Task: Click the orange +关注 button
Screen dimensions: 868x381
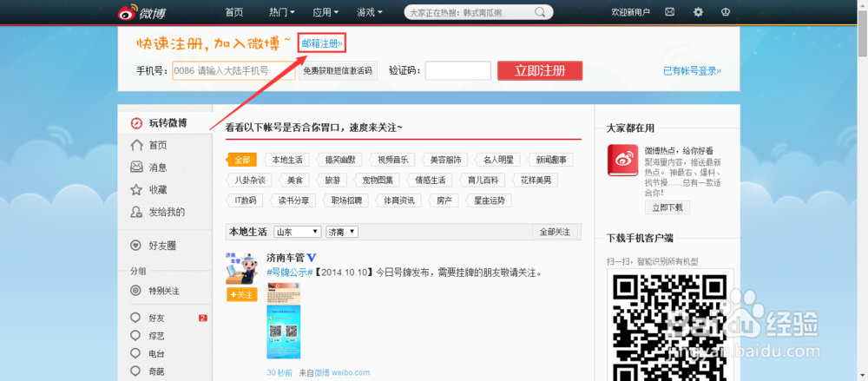Action: coord(242,294)
